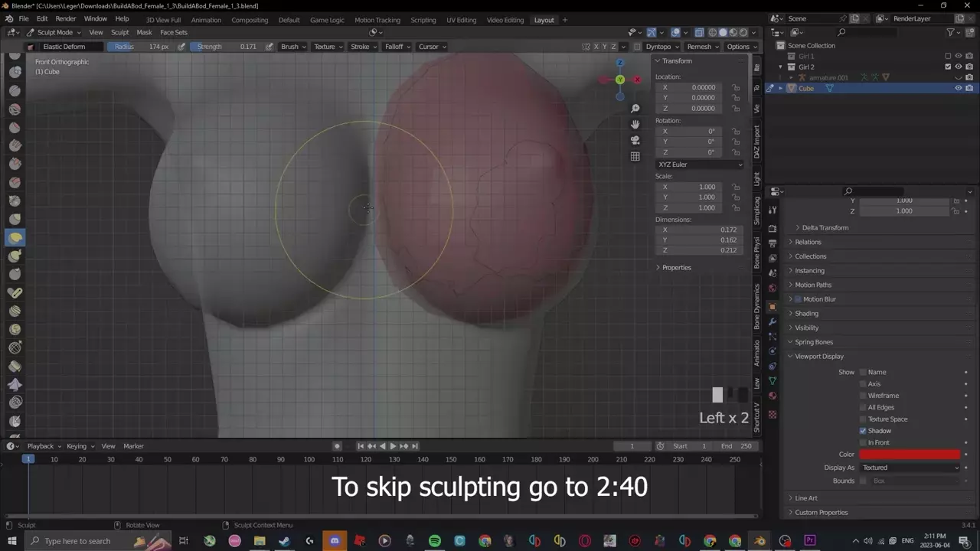980x551 pixels.
Task: Click the red viewport Color swatch
Action: coord(910,455)
